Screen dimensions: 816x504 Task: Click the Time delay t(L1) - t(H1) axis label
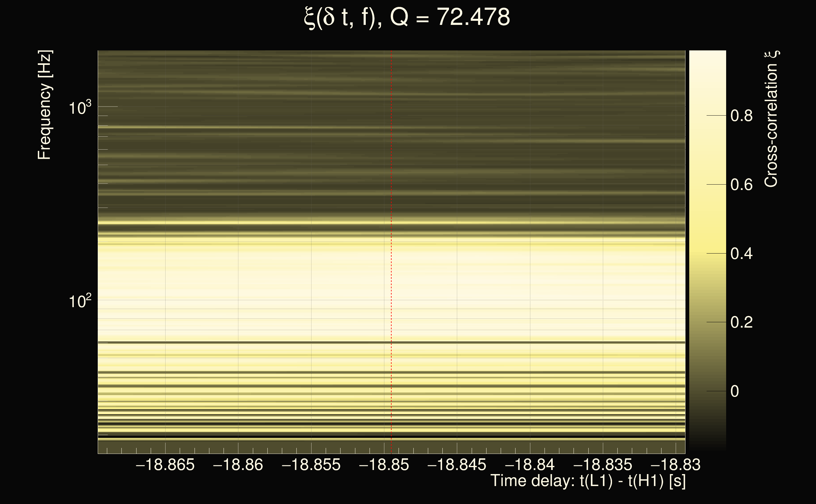588,481
